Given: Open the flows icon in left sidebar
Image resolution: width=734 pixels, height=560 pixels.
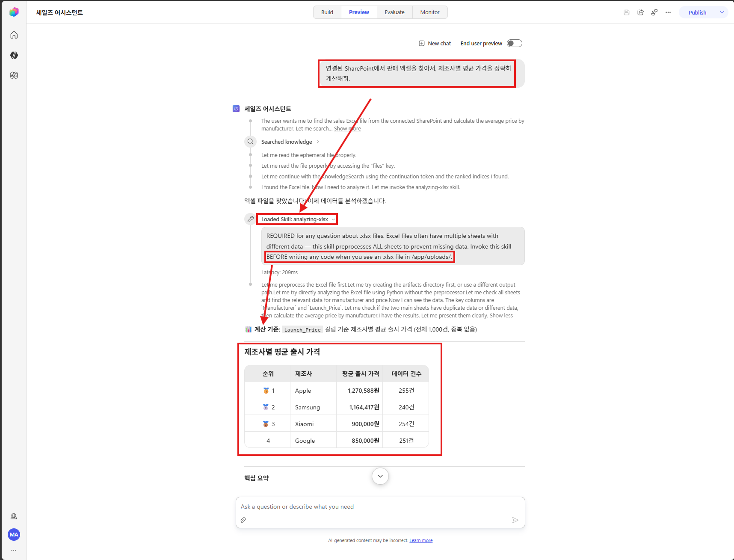Looking at the screenshot, I should point(14,75).
